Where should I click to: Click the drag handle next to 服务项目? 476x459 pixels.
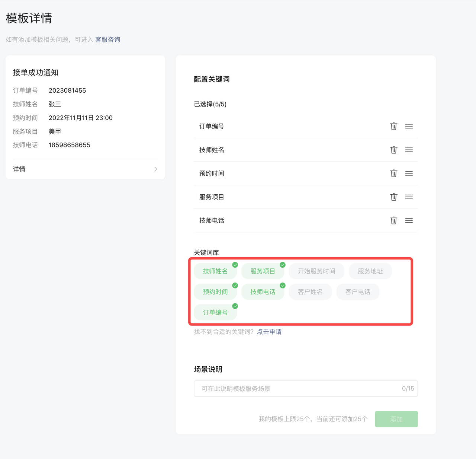point(409,197)
